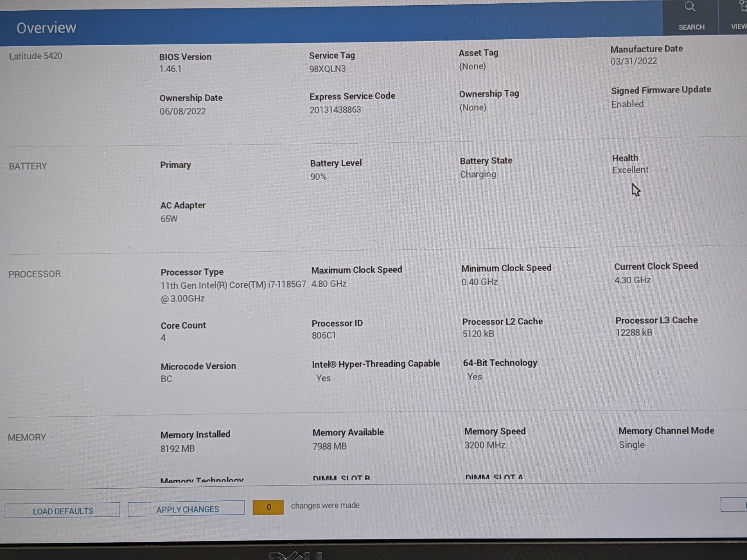Select the Overview page title
747x560 pixels.
point(46,28)
